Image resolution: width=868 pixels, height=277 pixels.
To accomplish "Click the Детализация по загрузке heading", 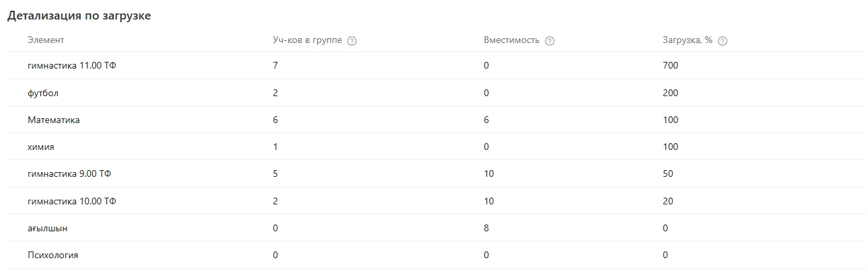I will (x=79, y=16).
